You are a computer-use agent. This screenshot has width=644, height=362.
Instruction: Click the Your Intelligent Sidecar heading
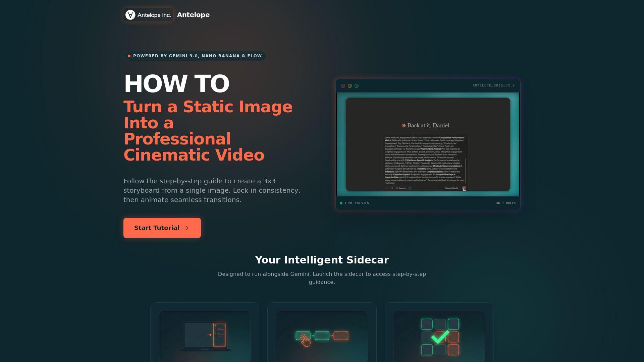[322, 260]
